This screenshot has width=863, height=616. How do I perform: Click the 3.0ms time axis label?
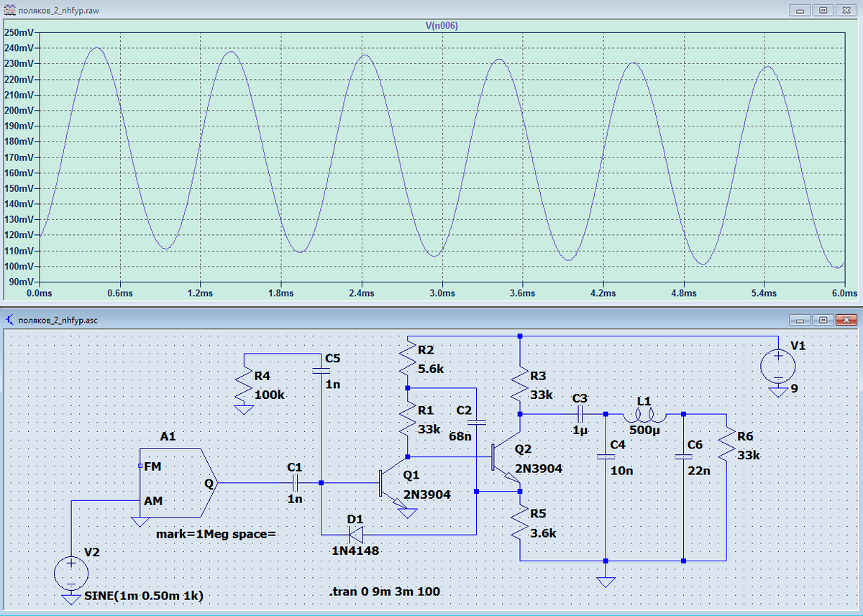click(x=442, y=293)
